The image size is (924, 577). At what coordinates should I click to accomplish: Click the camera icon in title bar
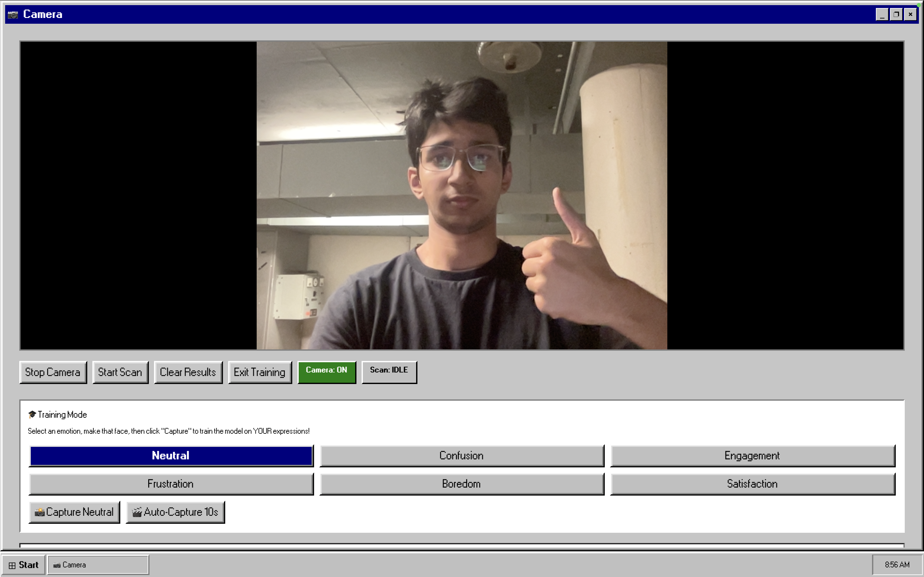pos(13,14)
